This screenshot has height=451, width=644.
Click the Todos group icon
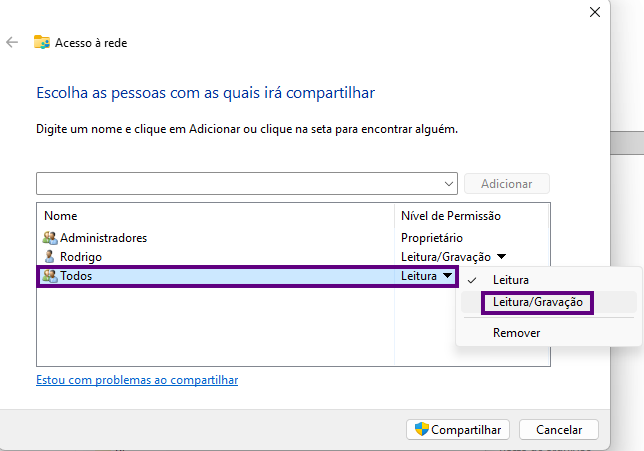50,276
